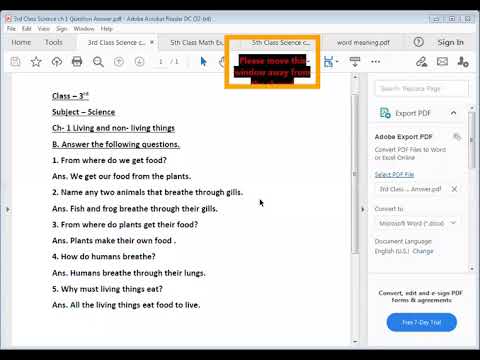Open the Help menu
The width and height of the screenshot is (480, 360).
coord(107,29)
